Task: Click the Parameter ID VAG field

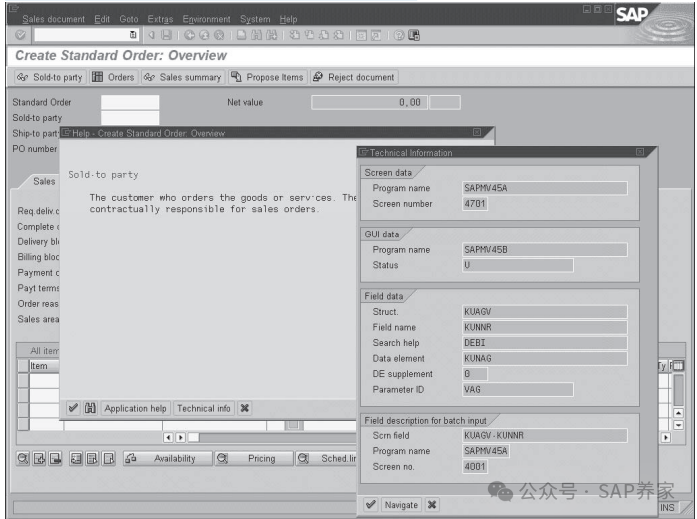Action: (x=518, y=389)
